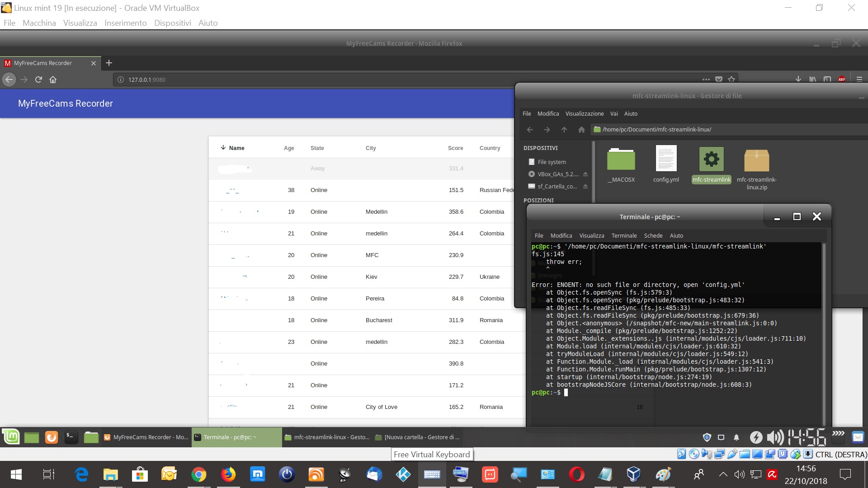The width and height of the screenshot is (868, 488).
Task: Sort table by State column header
Action: (317, 148)
